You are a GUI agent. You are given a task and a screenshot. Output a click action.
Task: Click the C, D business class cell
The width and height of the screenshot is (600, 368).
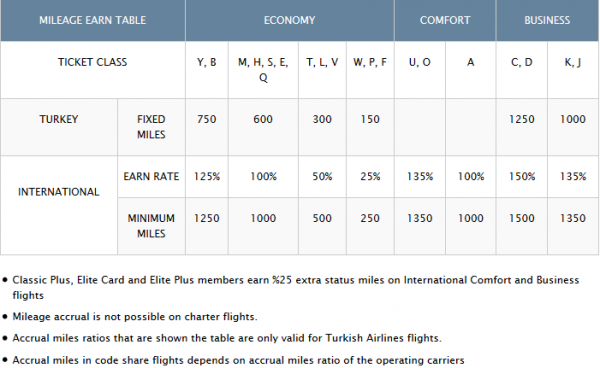tap(522, 70)
